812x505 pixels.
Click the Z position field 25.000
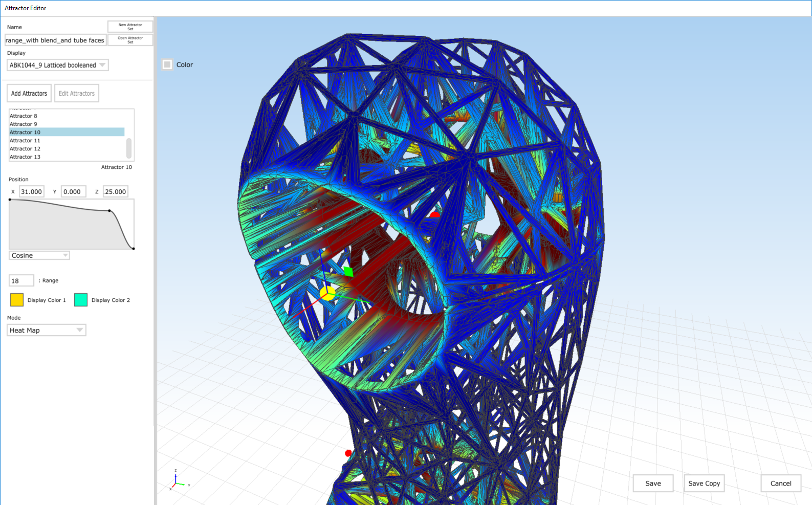116,192
